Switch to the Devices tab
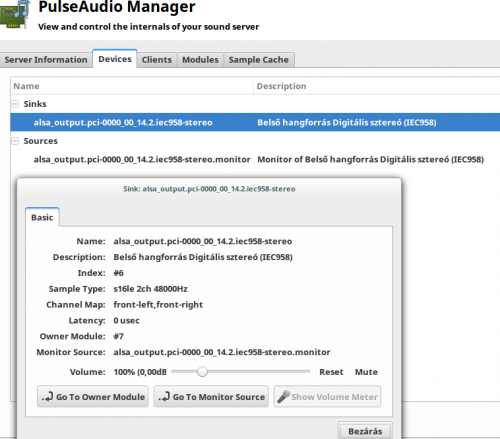 pos(115,59)
